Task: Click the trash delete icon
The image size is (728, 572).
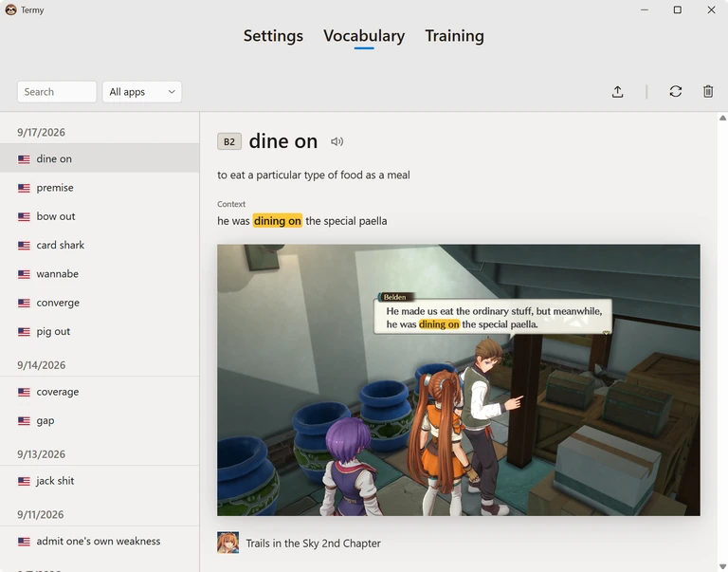Action: pyautogui.click(x=707, y=91)
